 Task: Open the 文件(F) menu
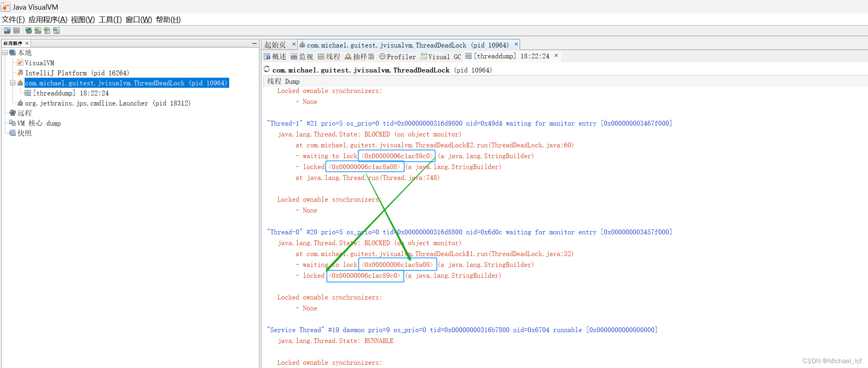tap(13, 20)
